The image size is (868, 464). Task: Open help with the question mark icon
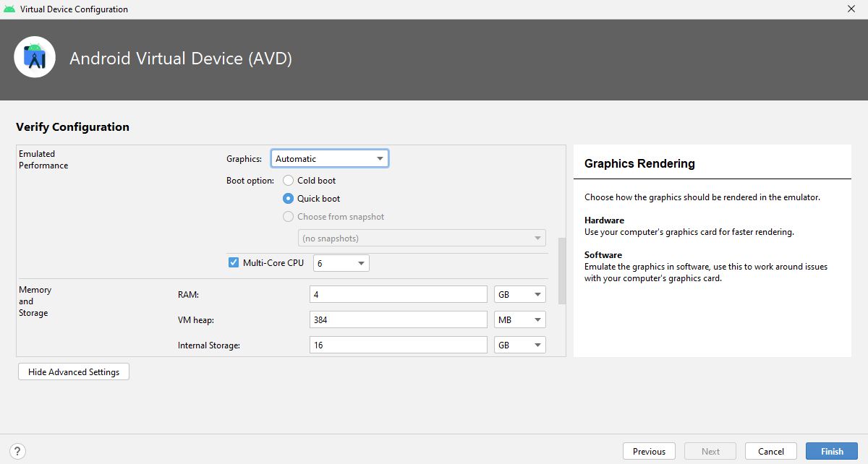pyautogui.click(x=17, y=451)
